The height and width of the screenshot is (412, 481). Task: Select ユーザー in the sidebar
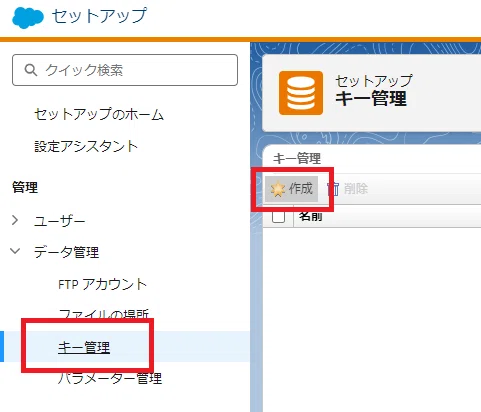60,221
